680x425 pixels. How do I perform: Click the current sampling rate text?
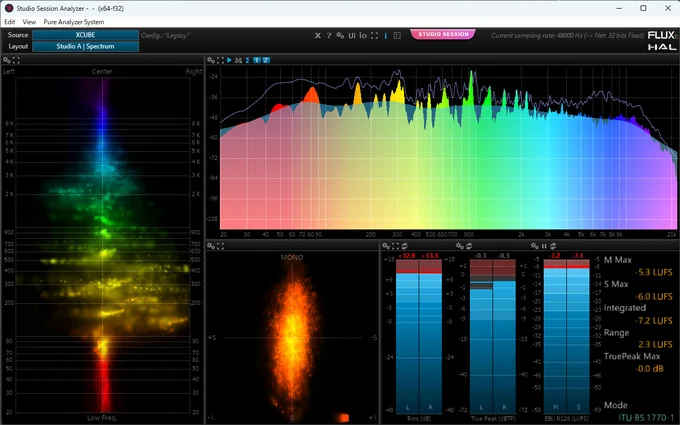[x=568, y=36]
